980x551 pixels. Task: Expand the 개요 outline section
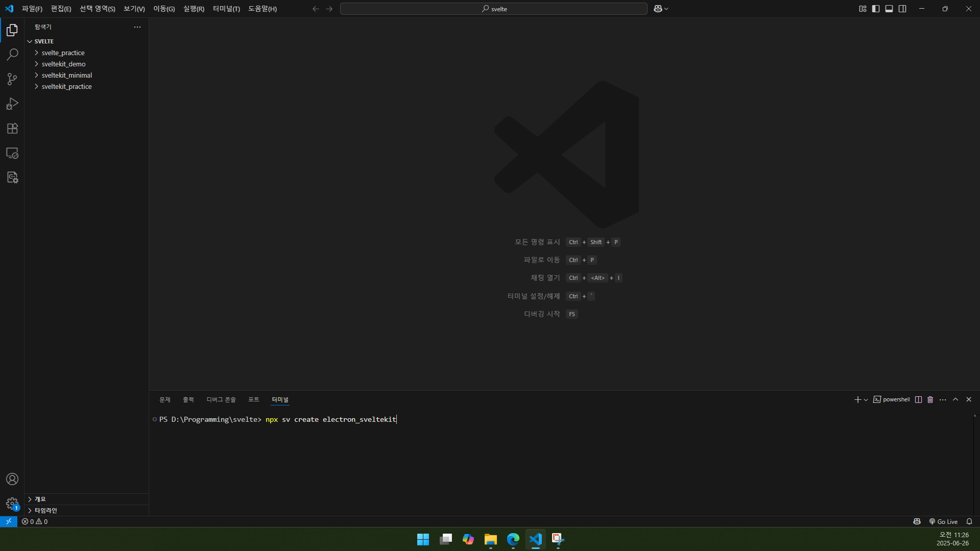[x=87, y=499]
